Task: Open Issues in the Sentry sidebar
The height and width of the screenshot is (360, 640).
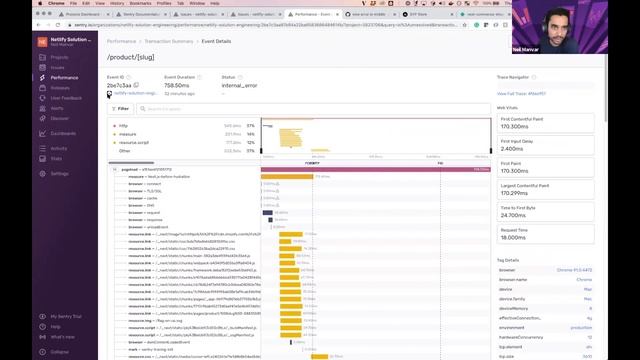Action: 58,68
